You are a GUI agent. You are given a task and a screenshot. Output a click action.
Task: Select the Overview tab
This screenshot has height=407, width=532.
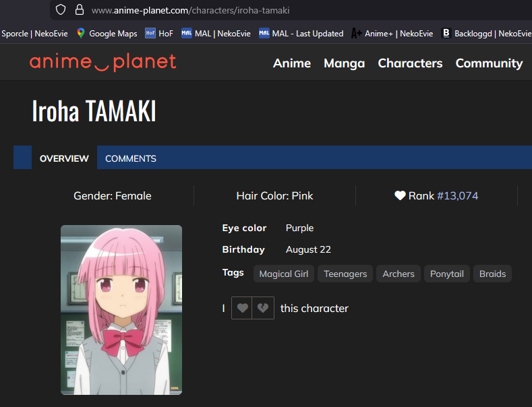pyautogui.click(x=64, y=158)
